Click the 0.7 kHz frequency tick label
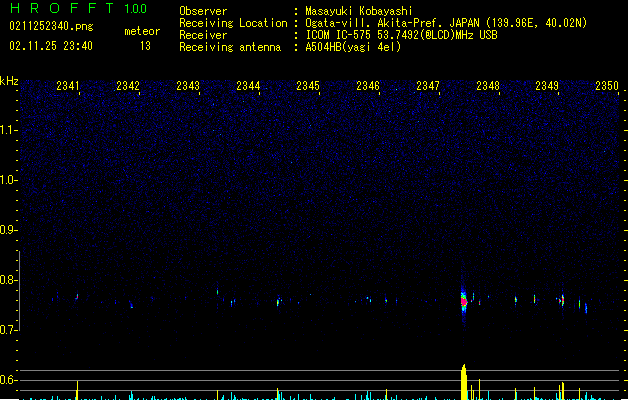The height and width of the screenshot is (400, 629). (8, 330)
